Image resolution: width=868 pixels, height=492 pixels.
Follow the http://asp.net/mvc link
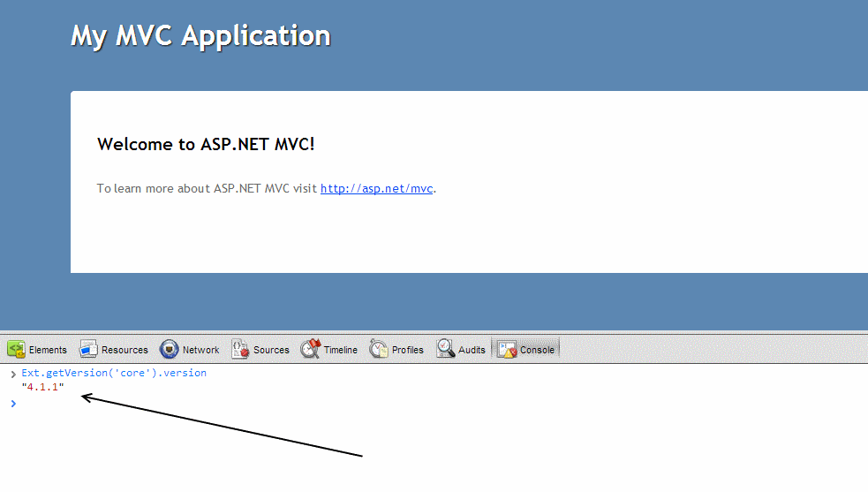376,188
